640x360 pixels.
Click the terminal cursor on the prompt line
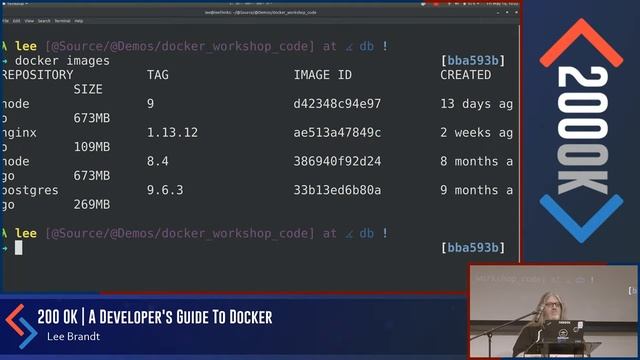tap(18, 248)
